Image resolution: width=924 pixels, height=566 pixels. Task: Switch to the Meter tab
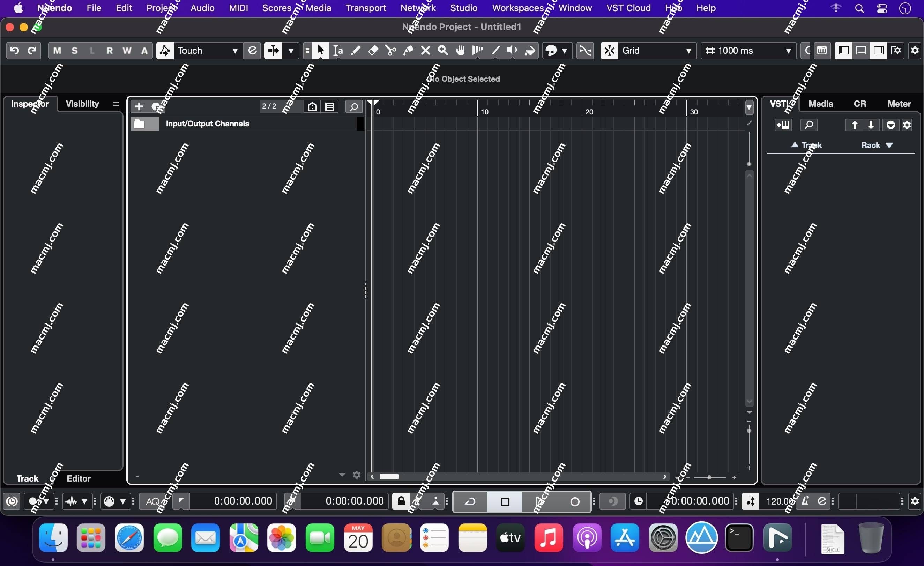[x=899, y=104]
